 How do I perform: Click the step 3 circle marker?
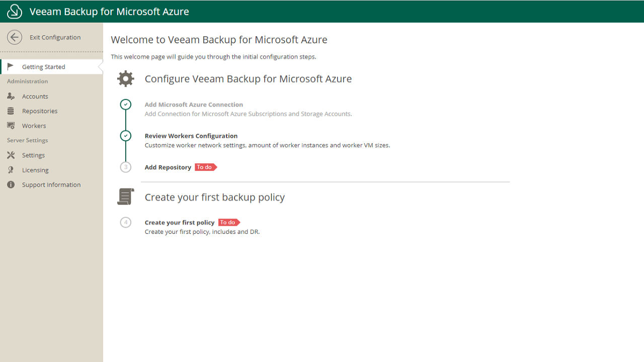click(126, 167)
